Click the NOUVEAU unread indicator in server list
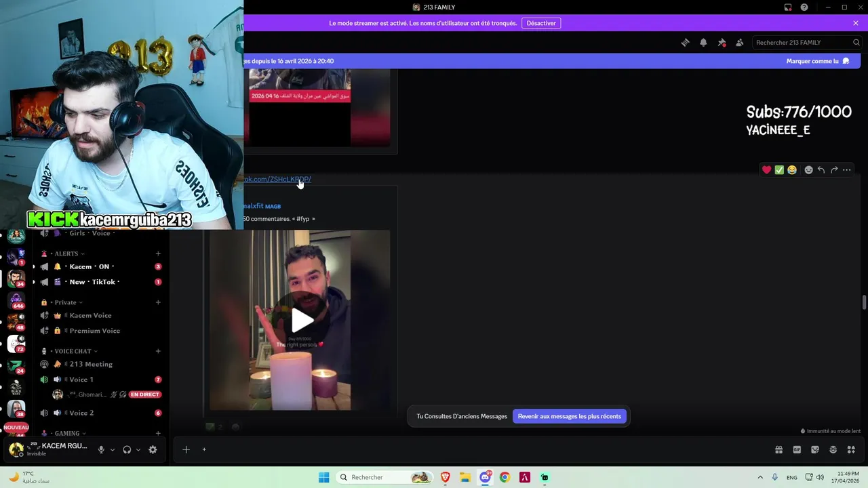This screenshot has width=868, height=488. 16,428
